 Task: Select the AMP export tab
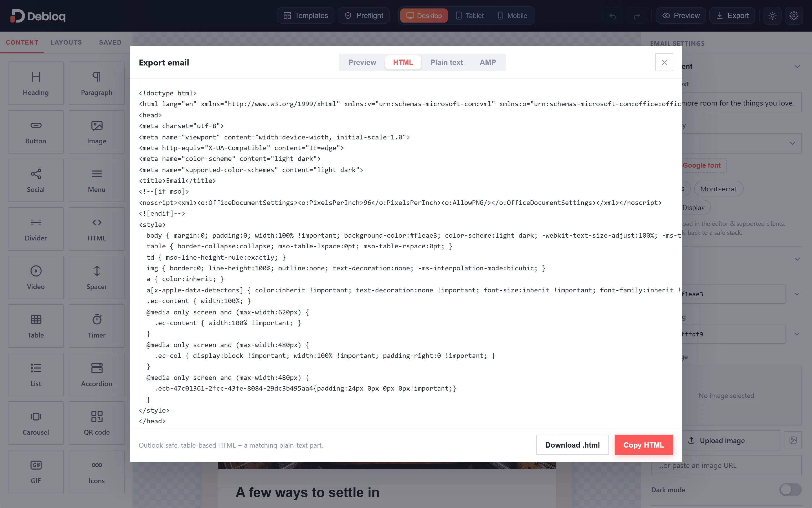pos(487,62)
